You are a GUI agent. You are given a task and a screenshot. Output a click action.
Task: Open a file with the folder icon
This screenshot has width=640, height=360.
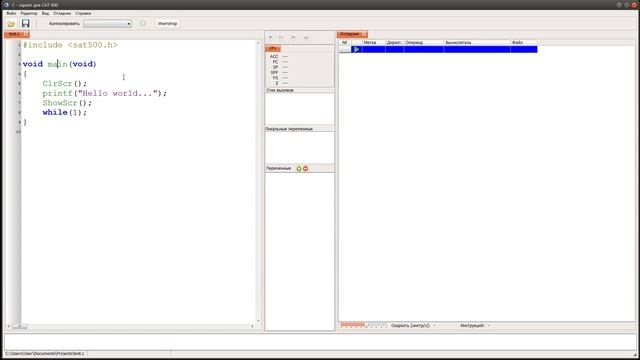pos(11,24)
